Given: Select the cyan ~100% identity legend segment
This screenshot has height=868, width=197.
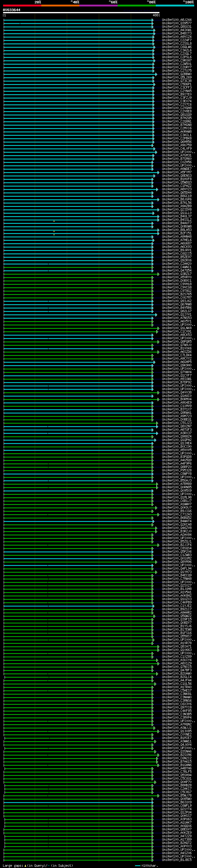Looking at the screenshot, I should pyautogui.click(x=175, y=6).
